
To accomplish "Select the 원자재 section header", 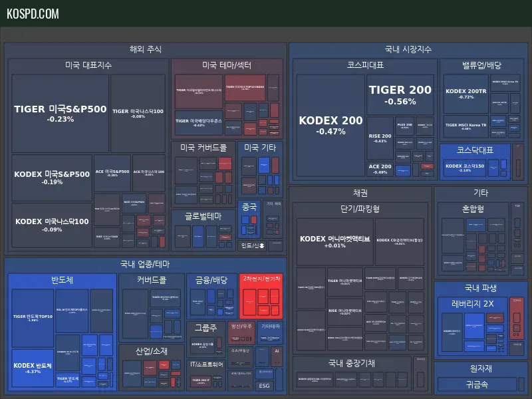I will coord(481,368).
